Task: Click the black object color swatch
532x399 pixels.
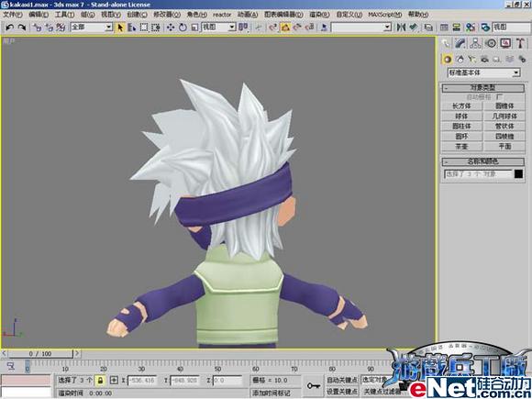Action: (x=518, y=174)
